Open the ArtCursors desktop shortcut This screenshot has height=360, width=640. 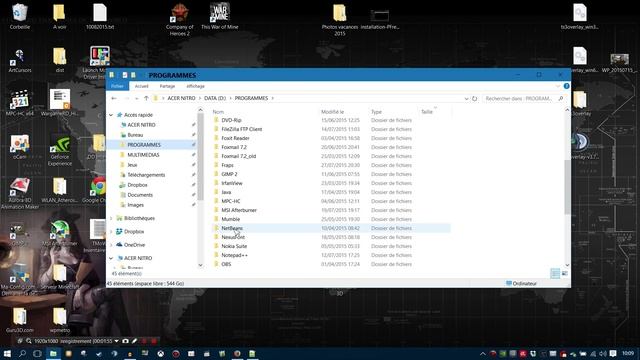point(20,60)
